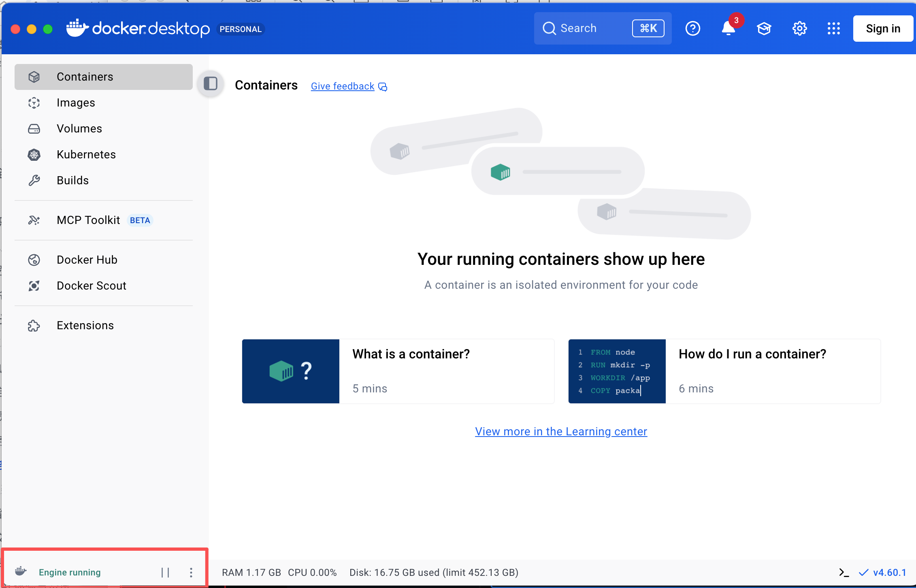Open MCP Toolkit beta

[x=89, y=220]
